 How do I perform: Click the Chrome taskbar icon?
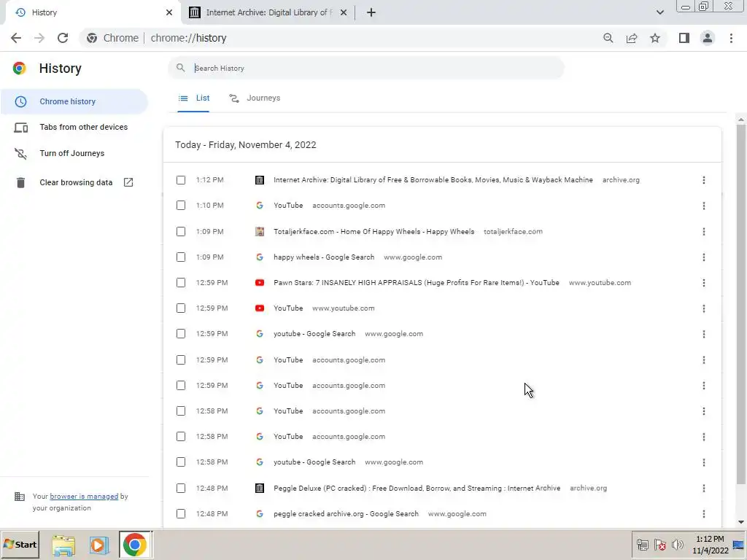tap(135, 545)
